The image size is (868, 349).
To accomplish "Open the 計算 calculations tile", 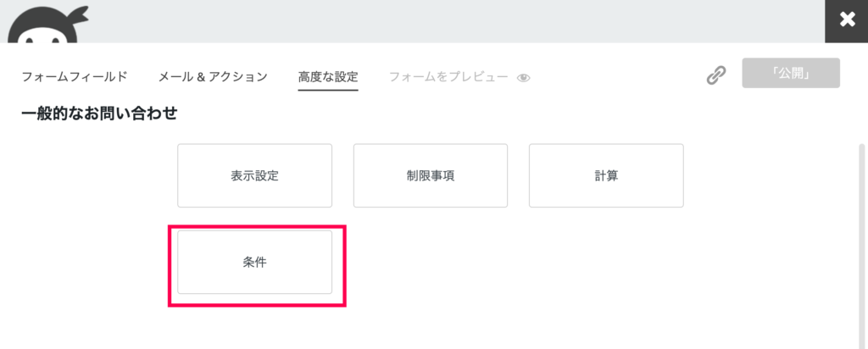I will point(606,176).
